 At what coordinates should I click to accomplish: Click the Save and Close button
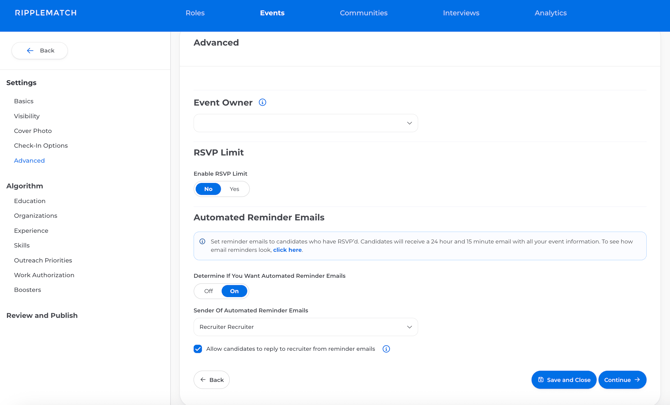[x=563, y=380]
